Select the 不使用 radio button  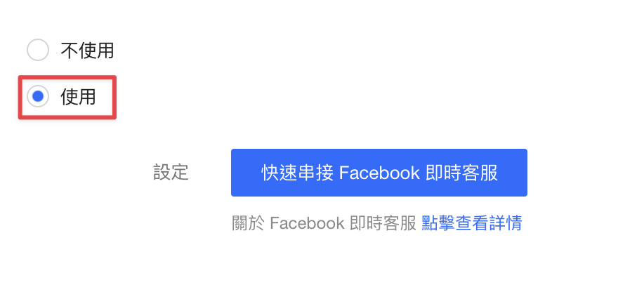point(38,51)
